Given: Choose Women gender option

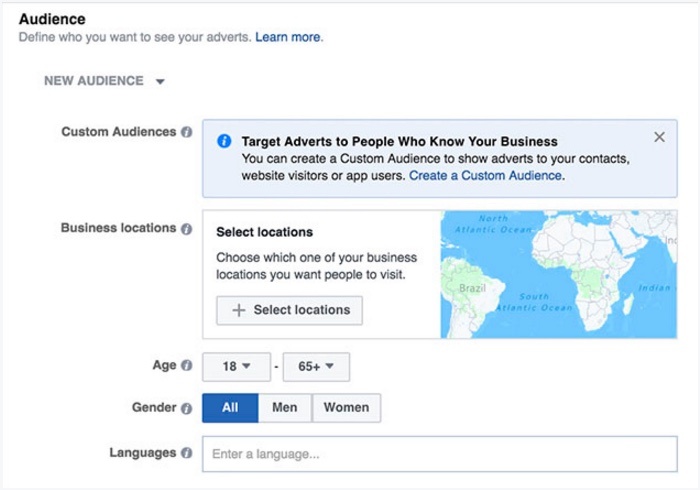Looking at the screenshot, I should (x=346, y=408).
